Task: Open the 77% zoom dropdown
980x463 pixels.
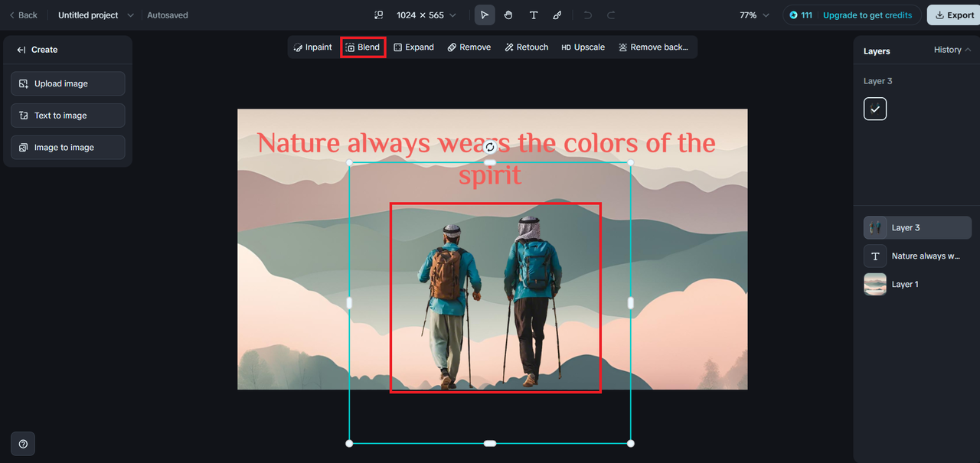Action: [x=754, y=15]
